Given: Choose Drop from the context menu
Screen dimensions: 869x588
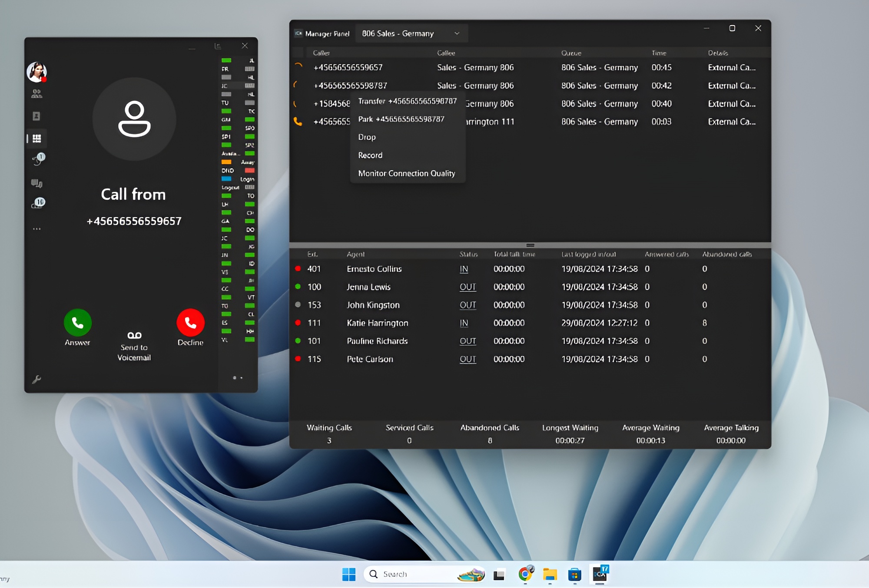Looking at the screenshot, I should pos(367,137).
